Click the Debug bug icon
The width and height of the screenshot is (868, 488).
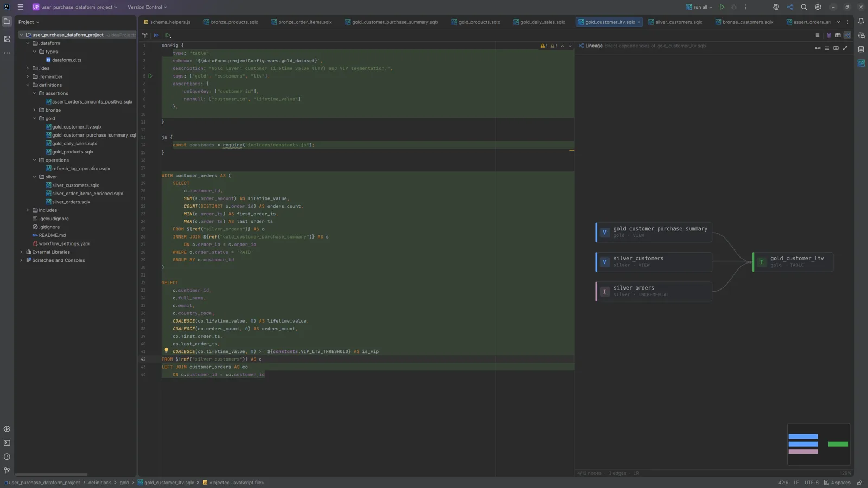point(734,7)
